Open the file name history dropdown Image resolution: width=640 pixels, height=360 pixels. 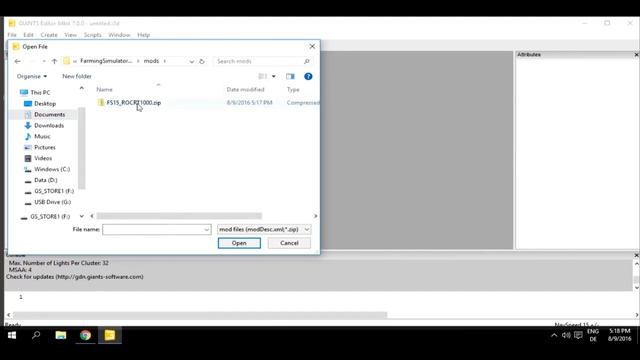(207, 230)
